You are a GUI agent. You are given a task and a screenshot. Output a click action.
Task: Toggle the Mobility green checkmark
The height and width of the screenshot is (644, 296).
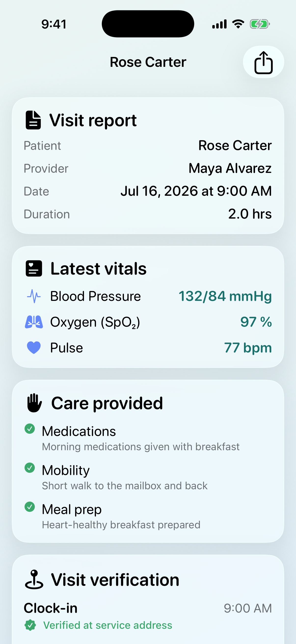30,468
